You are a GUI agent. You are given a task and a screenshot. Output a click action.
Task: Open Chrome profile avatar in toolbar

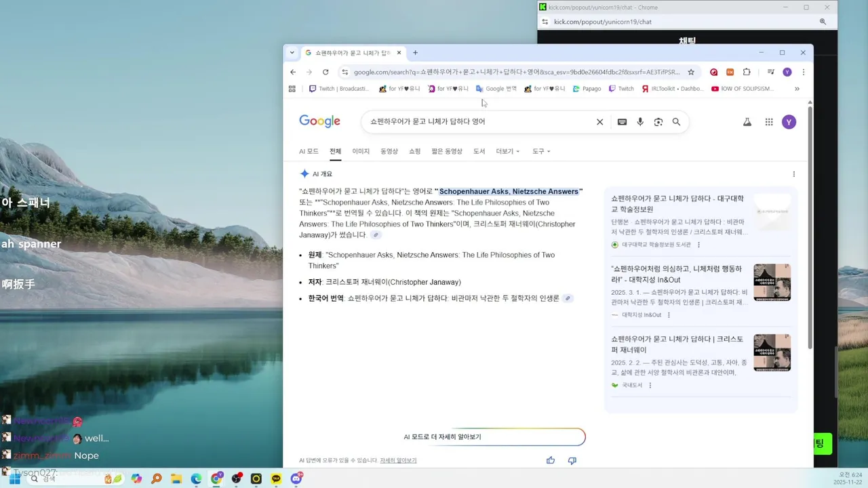(x=787, y=72)
